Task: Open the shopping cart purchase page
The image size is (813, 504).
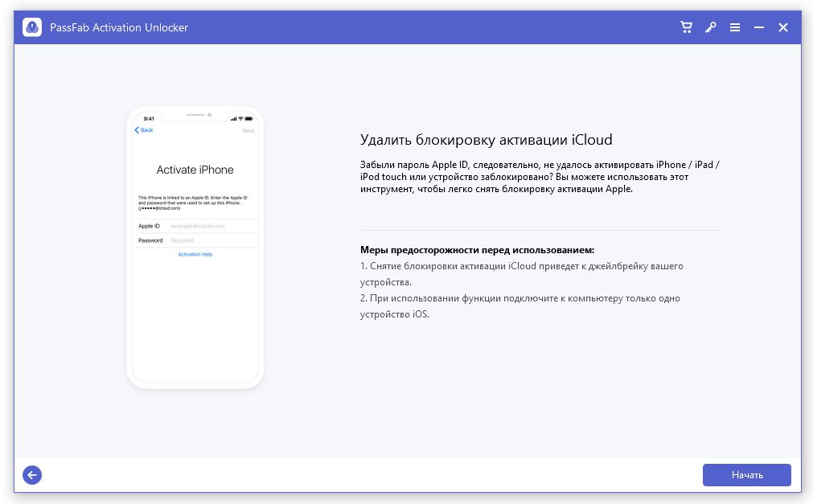Action: tap(686, 27)
